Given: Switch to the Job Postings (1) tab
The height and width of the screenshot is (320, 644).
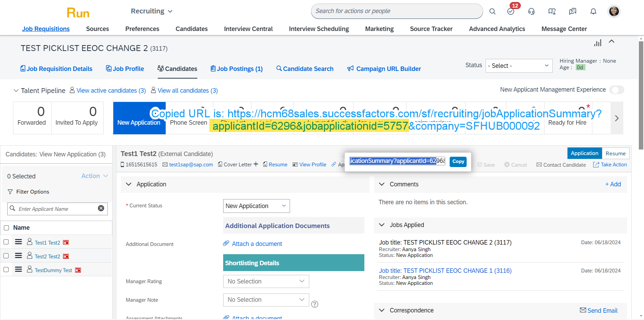Looking at the screenshot, I should (237, 69).
